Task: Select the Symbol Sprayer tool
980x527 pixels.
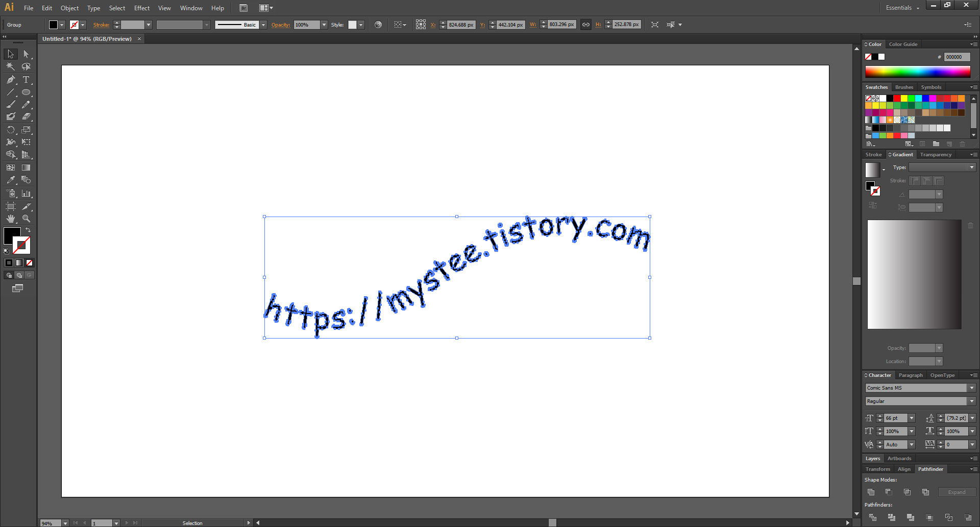Action: (11, 193)
